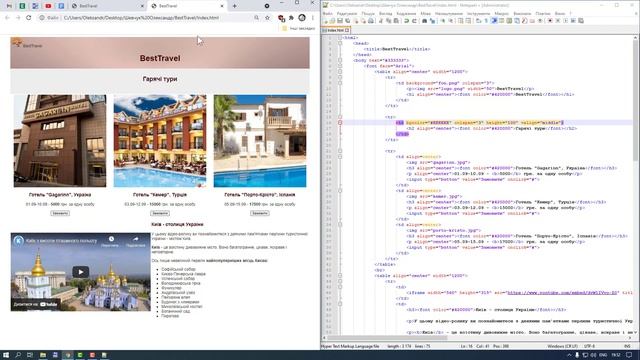The width and height of the screenshot is (640, 360).
Task: Open the Файл menu in Notepad++
Action: (327, 13)
